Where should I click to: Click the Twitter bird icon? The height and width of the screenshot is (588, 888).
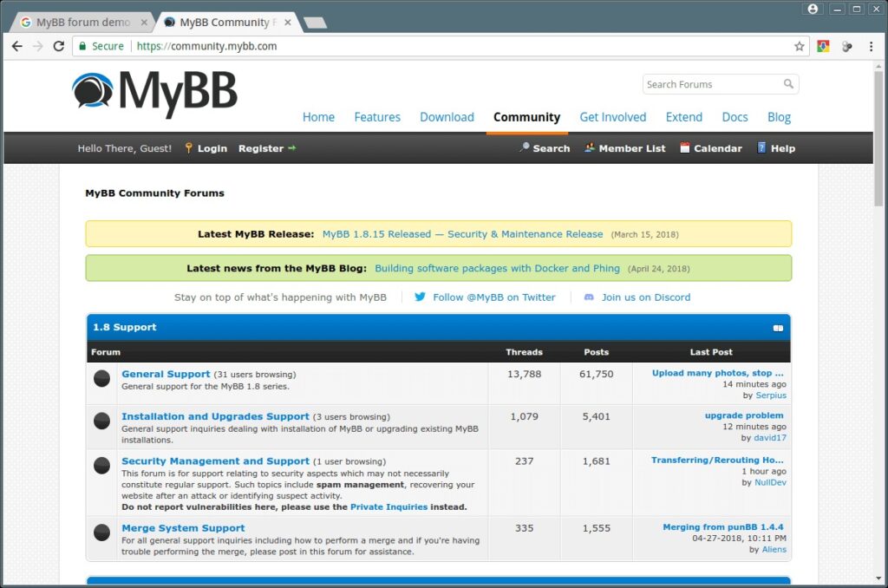tap(421, 297)
